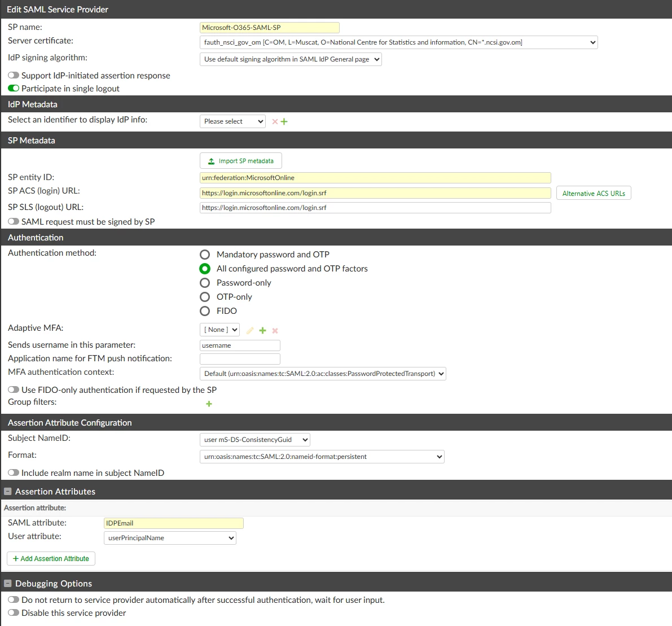Click the SP entity ID field
Screen dimensions: 672x626
[x=375, y=178]
